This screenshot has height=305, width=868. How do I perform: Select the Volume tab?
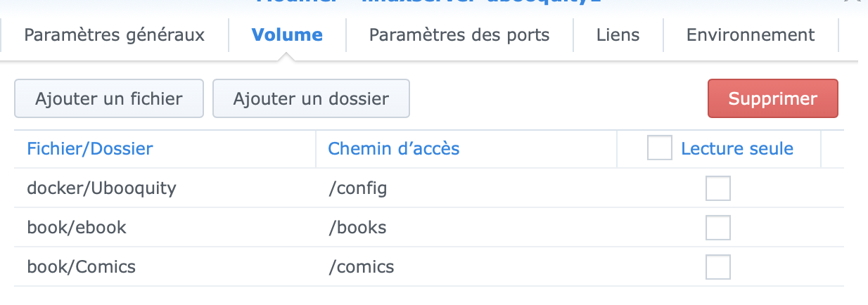pos(287,35)
